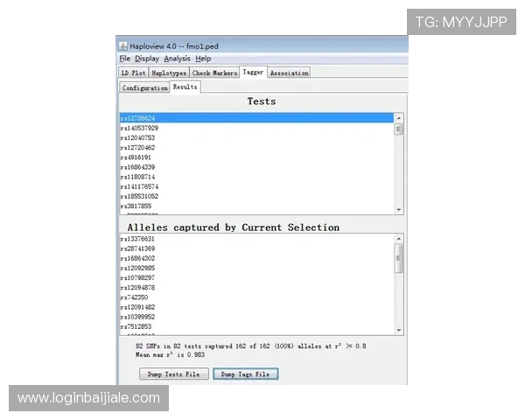
Task: Switch to the LD Plot tab
Action: (x=133, y=73)
